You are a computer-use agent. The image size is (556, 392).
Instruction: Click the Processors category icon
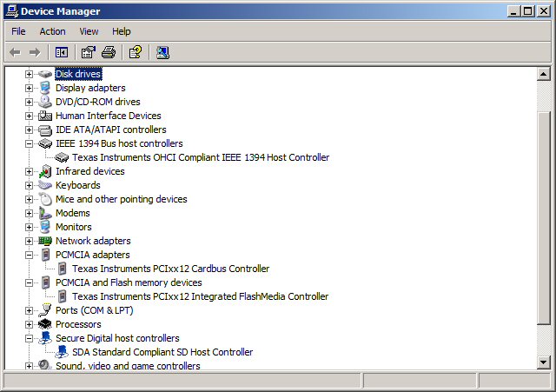tap(45, 324)
